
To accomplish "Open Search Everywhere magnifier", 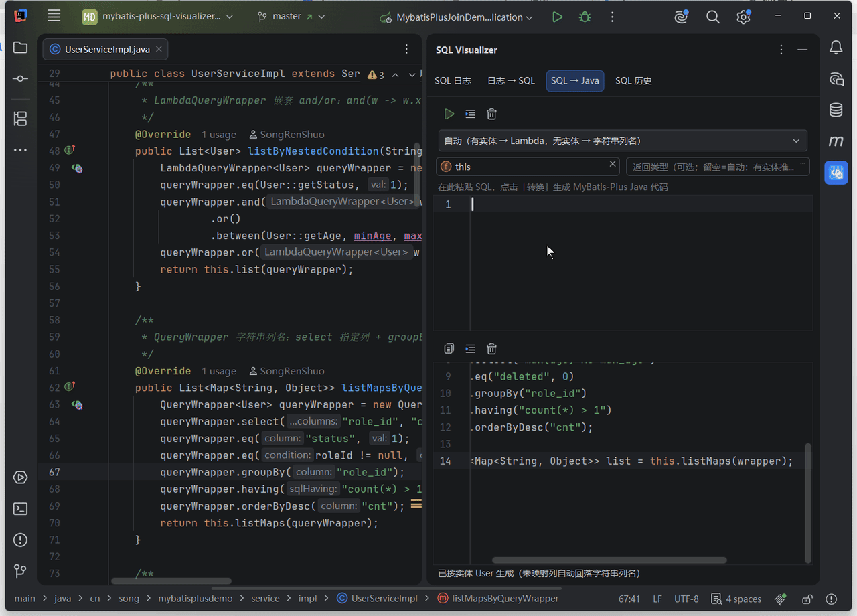I will coord(713,17).
